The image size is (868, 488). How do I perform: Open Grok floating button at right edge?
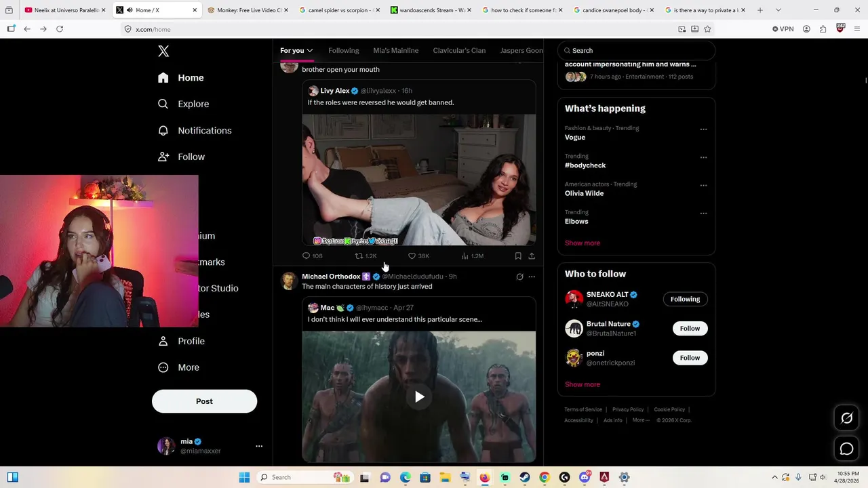click(846, 418)
